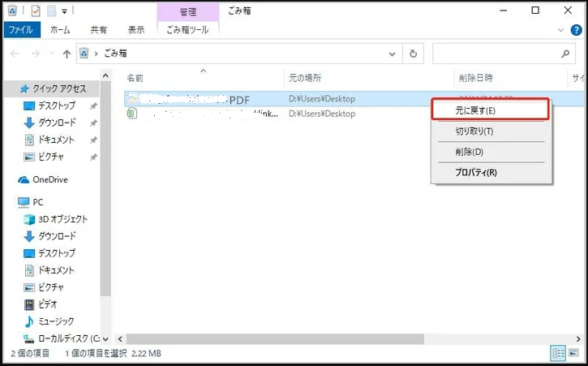
Task: Click the green icon of second file
Action: tap(131, 113)
